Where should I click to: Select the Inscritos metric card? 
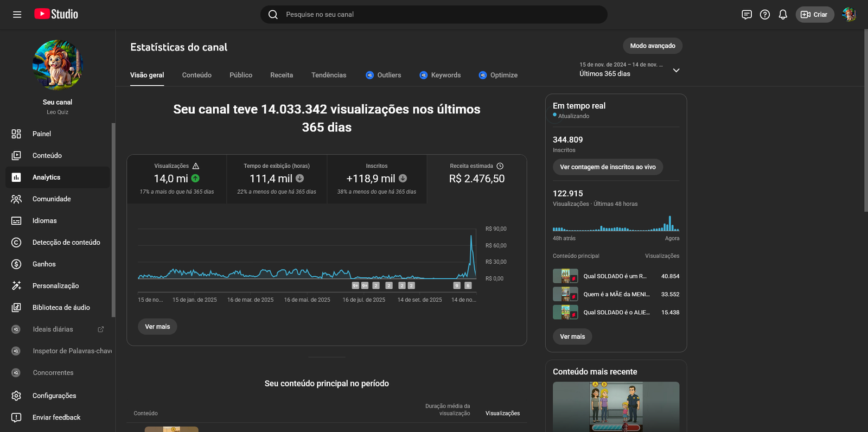[376, 179]
